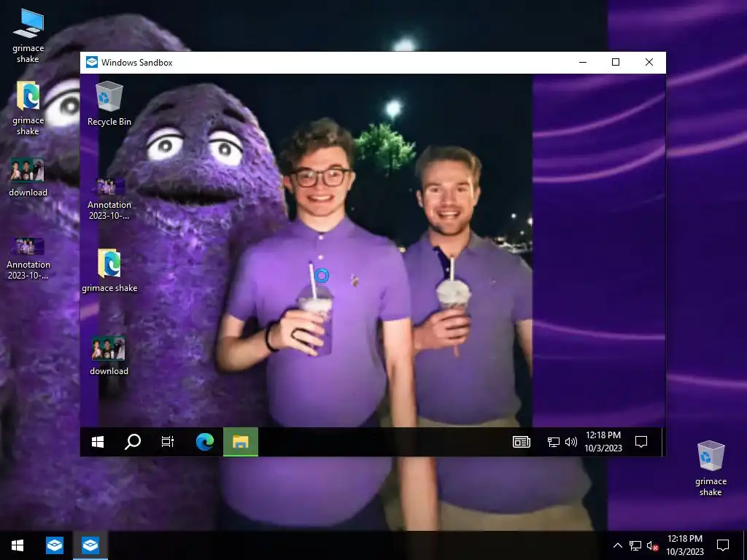The width and height of the screenshot is (747, 560).
Task: Minimize the Windows Sandbox window
Action: coord(583,63)
